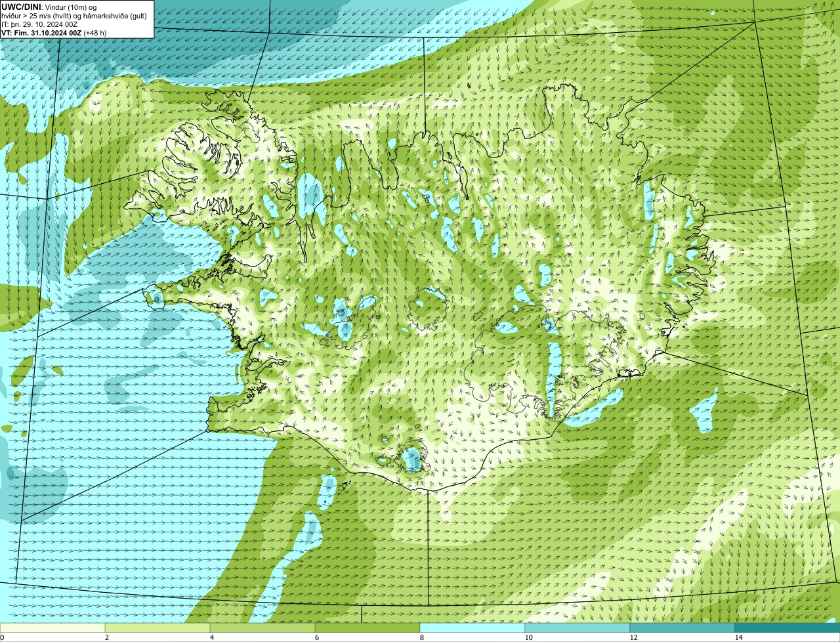Viewport: 840px width, 642px height.
Task: Click the scale label "12"
Action: click(x=633, y=637)
